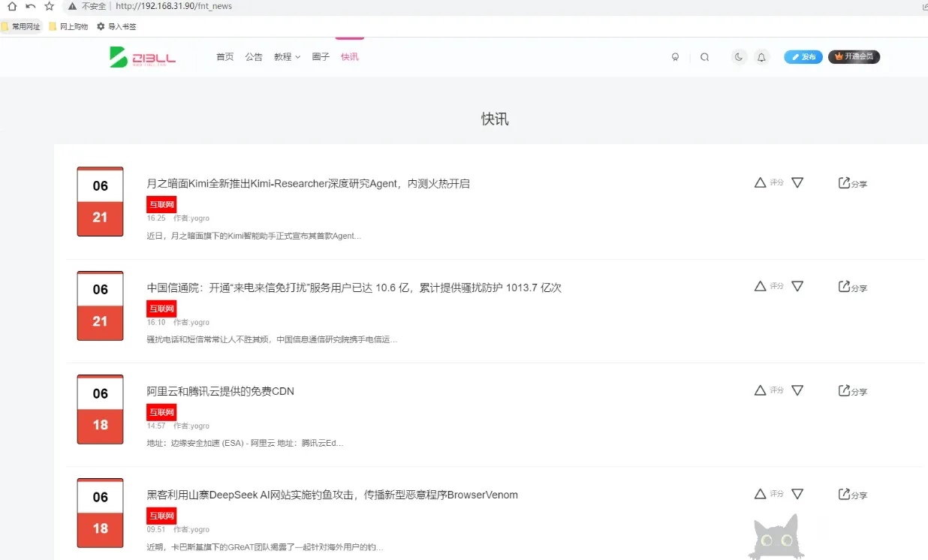928x560 pixels.
Task: Open the 山寨DeepSeek phishing article title
Action: coord(332,495)
